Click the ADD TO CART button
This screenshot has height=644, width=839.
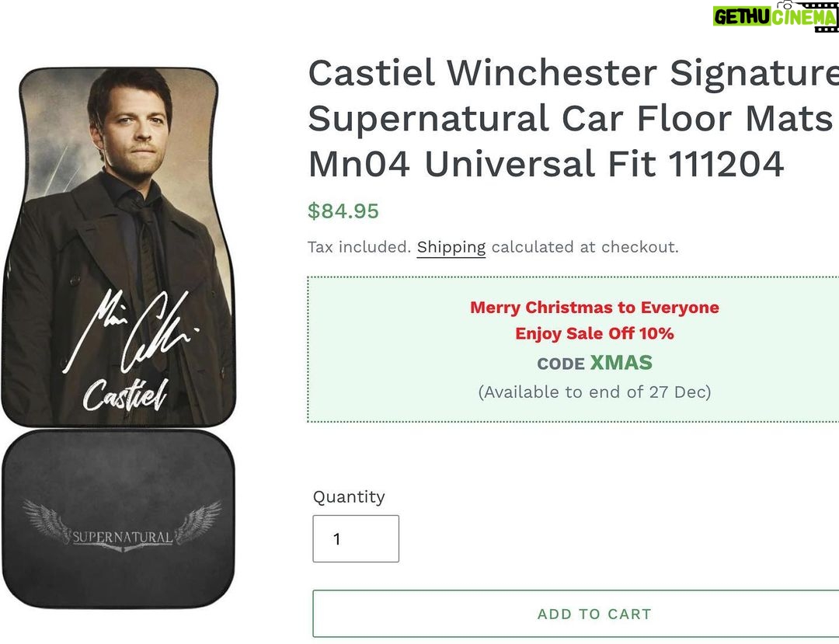pyautogui.click(x=576, y=614)
